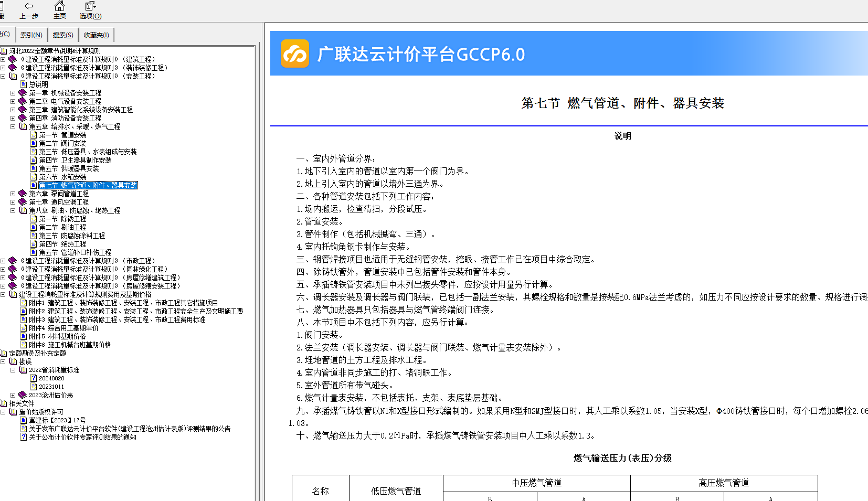Viewport: 868px width, 501px height.
Task: Open 第四节 卫生器具制作安装
Action: 75,160
